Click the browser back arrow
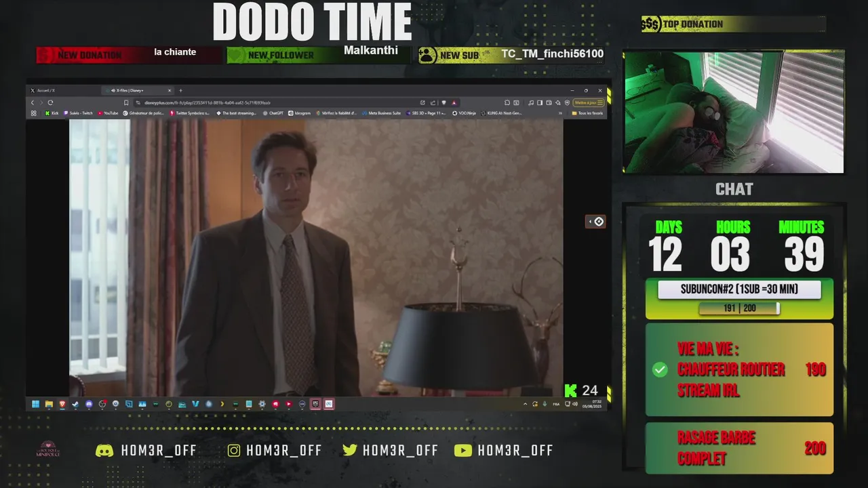 [x=33, y=102]
